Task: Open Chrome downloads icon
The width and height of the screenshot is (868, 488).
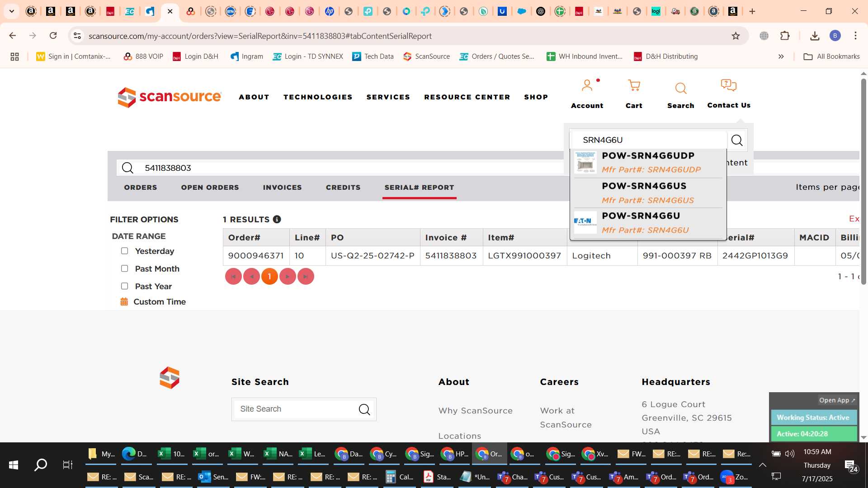Action: click(815, 36)
